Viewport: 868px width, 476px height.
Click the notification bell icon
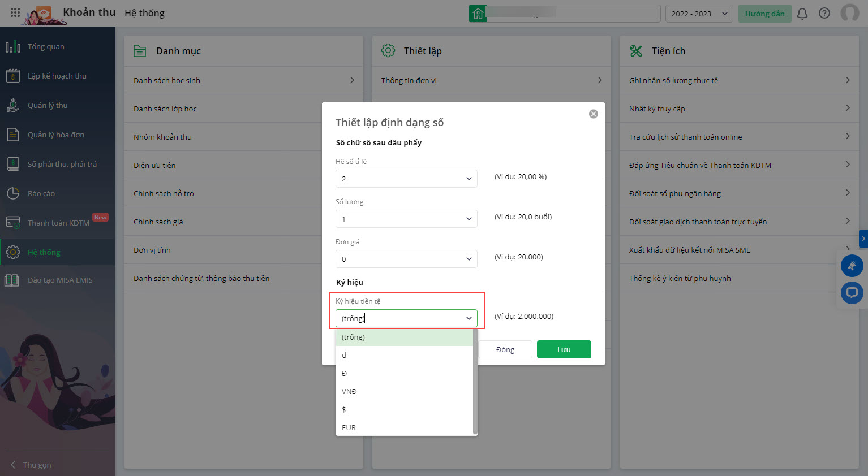tap(802, 14)
